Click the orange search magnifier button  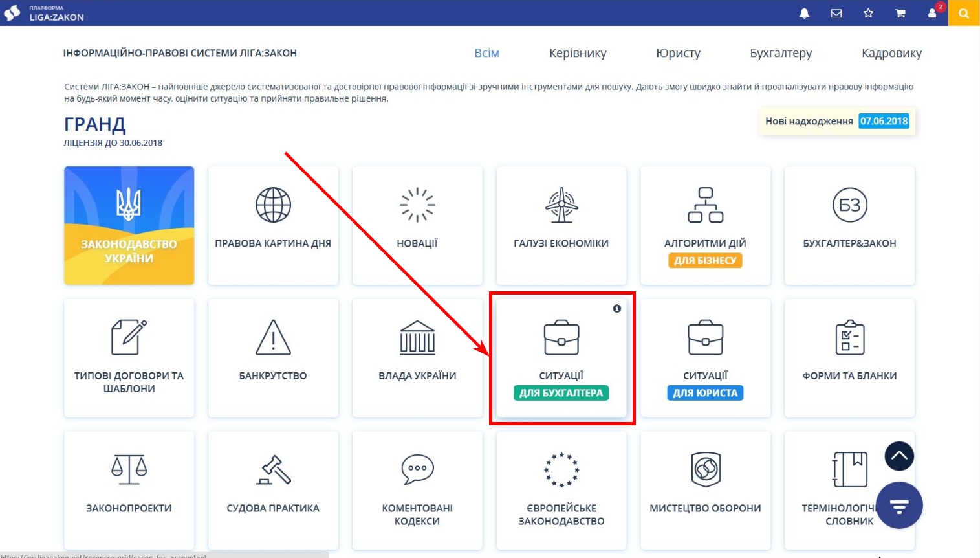point(964,13)
